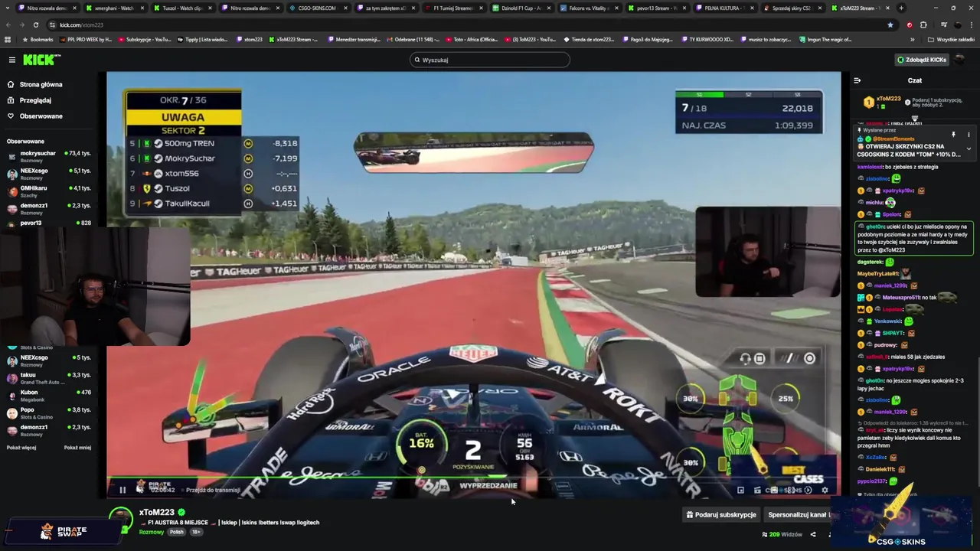Collapse the chat panel

click(x=857, y=80)
